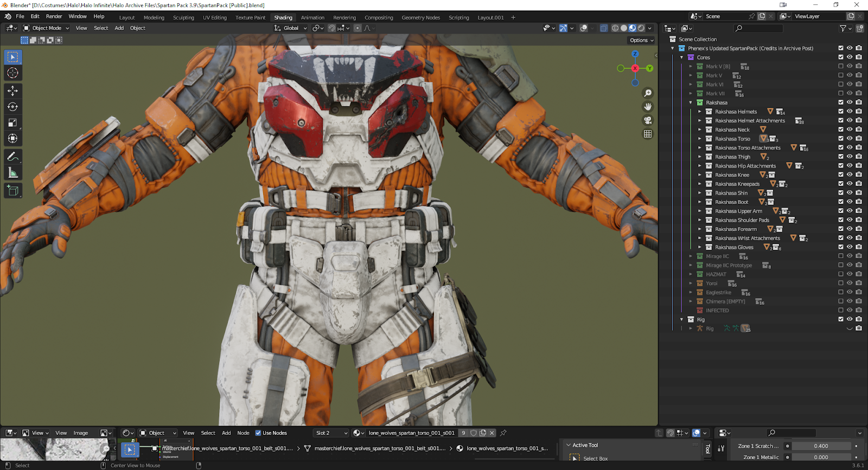
Task: Click the blue Z axis on the navigation gizmo
Action: click(635, 54)
